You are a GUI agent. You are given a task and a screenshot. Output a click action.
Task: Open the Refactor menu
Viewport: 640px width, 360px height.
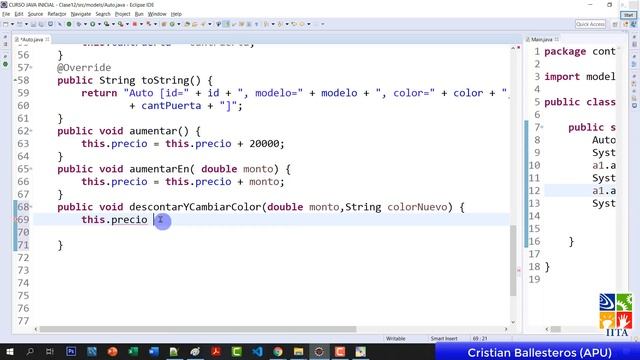pos(57,14)
